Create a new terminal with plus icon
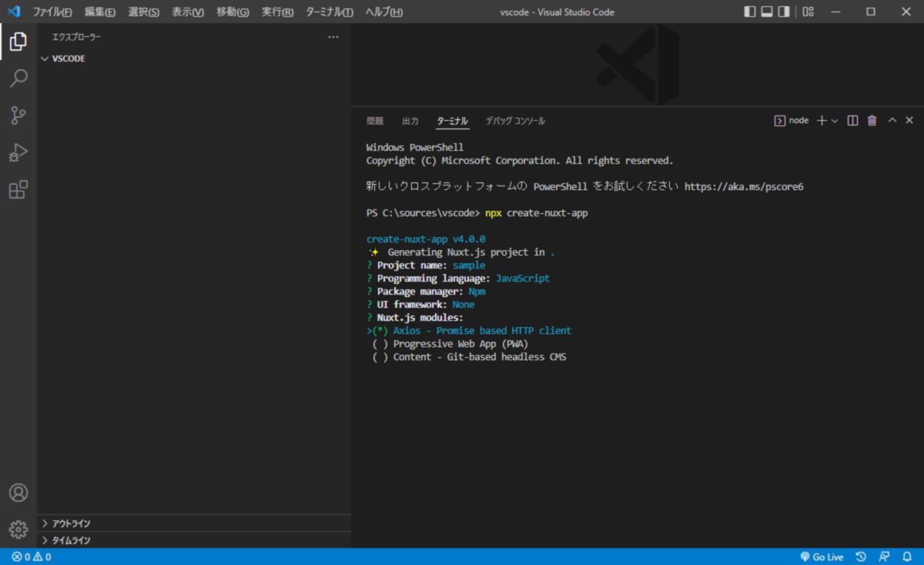 pyautogui.click(x=822, y=121)
